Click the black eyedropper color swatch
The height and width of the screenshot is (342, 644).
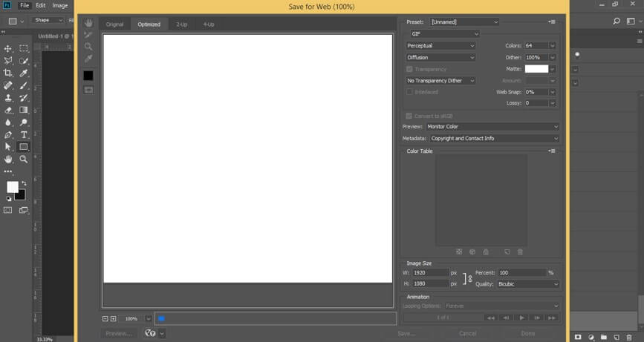coord(88,76)
